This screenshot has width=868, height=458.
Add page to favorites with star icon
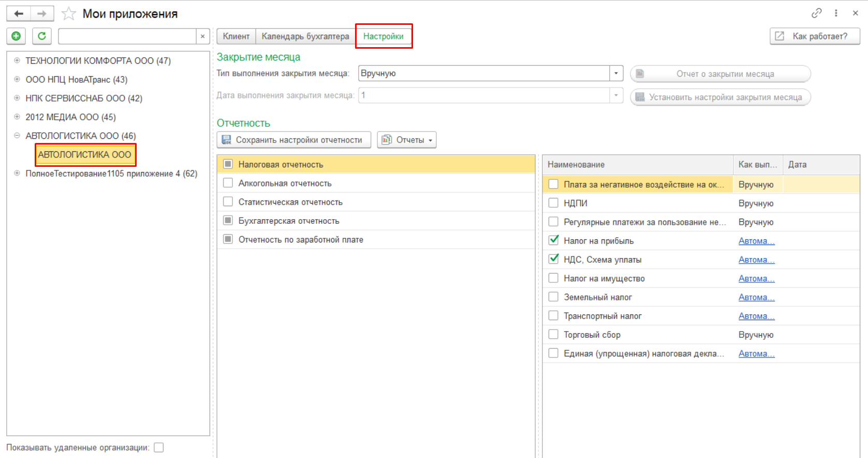tap(69, 13)
